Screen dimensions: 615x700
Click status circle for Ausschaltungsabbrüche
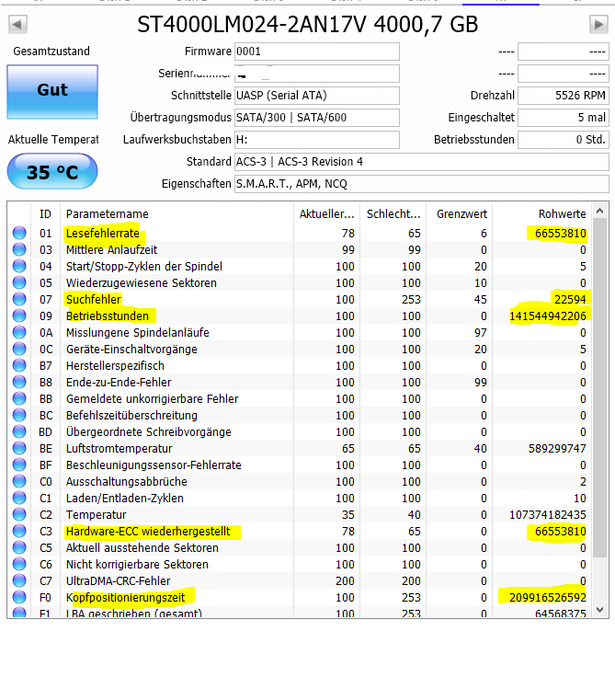coord(19,481)
